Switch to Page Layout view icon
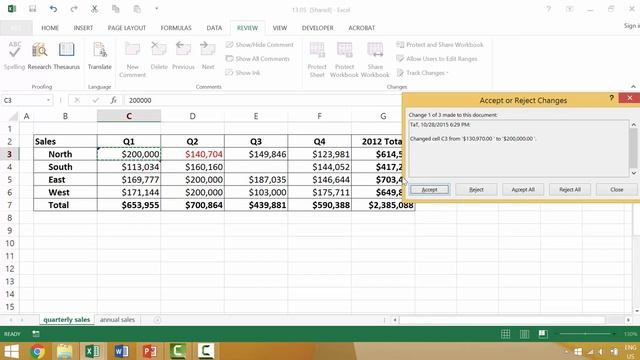Viewport: 640px width, 360px height. pos(524,334)
